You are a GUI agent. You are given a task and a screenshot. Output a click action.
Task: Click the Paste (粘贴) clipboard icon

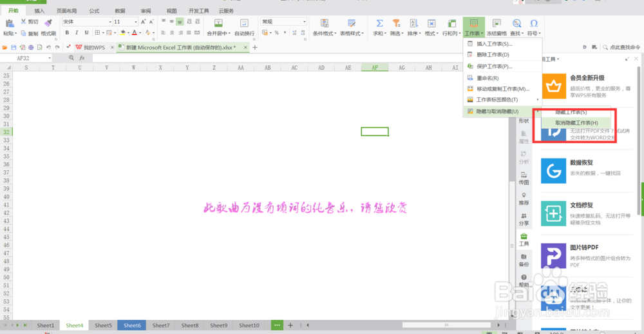point(10,23)
